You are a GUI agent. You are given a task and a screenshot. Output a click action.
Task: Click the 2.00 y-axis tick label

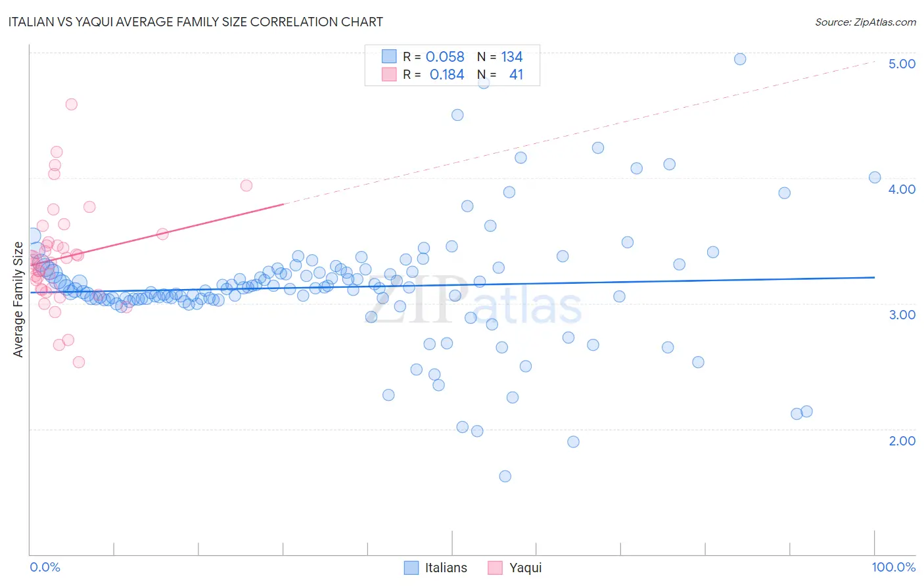[x=902, y=441]
